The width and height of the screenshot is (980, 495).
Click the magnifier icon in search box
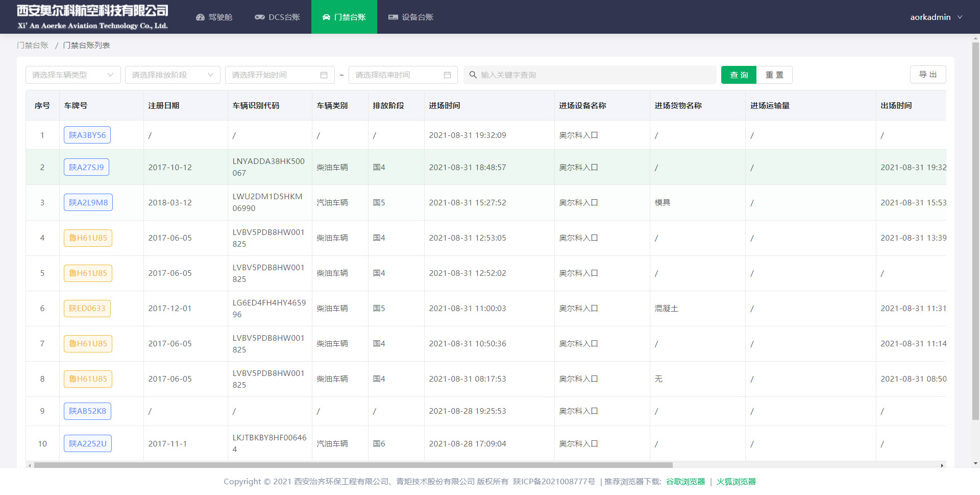(x=473, y=75)
